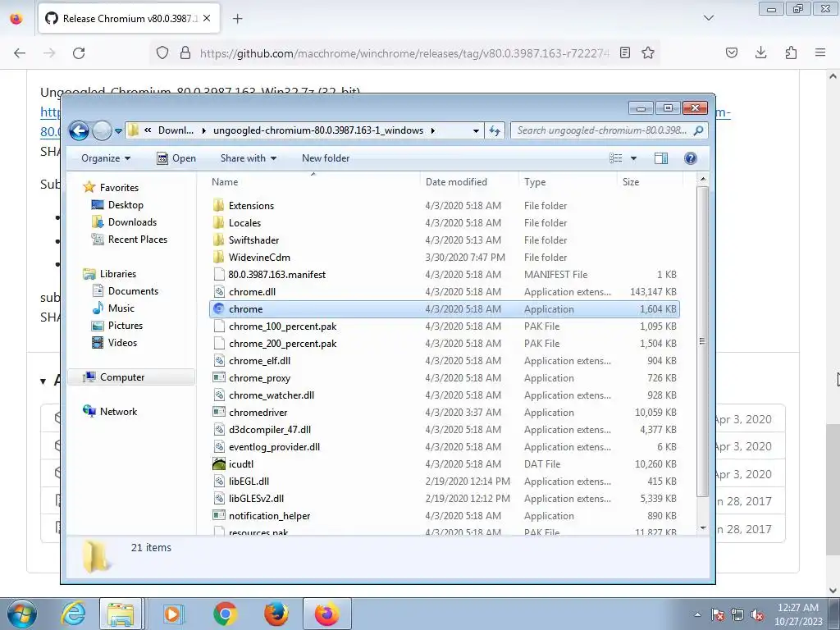Select Network in the navigation pane
The image size is (840, 630).
coord(111,412)
